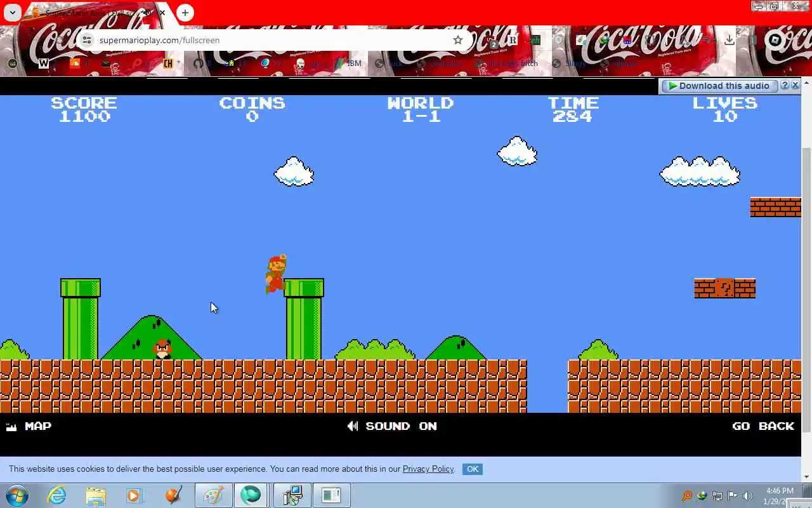Switch to the green globe browser in the taskbar
The height and width of the screenshot is (508, 812).
pos(251,495)
